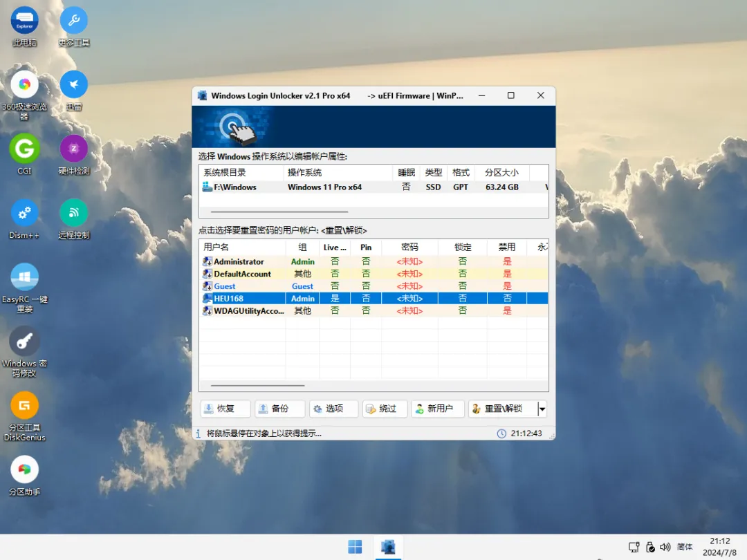Click the status bar clock icon
Image resolution: width=747 pixels, height=560 pixels.
tap(501, 433)
